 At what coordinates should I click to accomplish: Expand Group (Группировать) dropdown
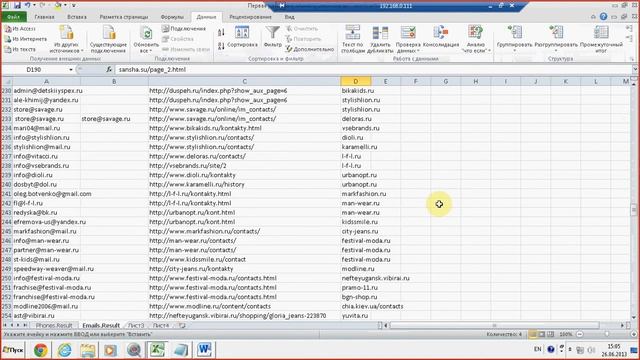pos(514,51)
